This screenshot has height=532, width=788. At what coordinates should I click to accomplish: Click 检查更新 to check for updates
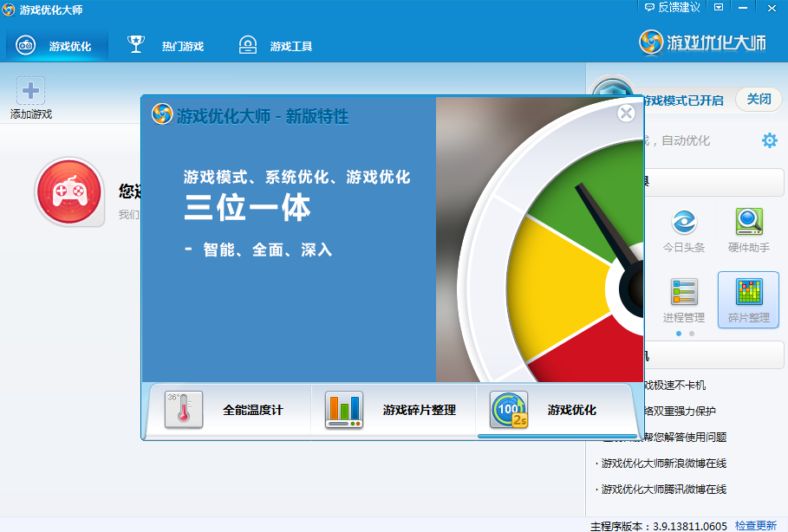pyautogui.click(x=758, y=524)
